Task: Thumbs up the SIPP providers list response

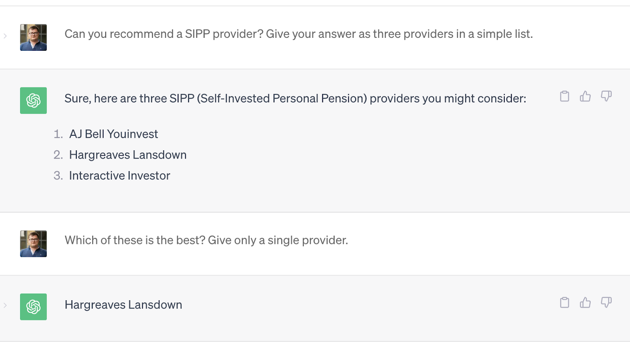Action: tap(585, 96)
